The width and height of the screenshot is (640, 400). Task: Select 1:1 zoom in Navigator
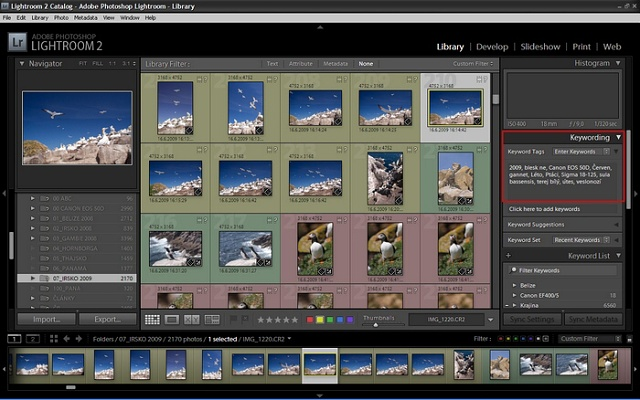(x=112, y=64)
